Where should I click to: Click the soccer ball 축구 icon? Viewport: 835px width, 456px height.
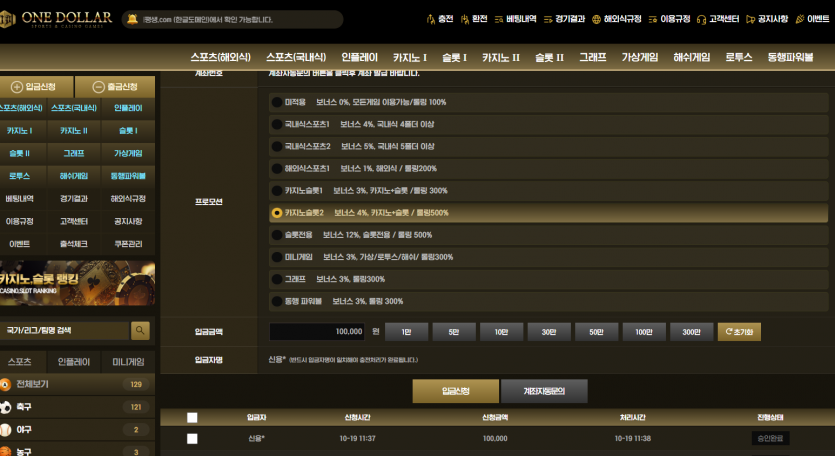(5, 407)
